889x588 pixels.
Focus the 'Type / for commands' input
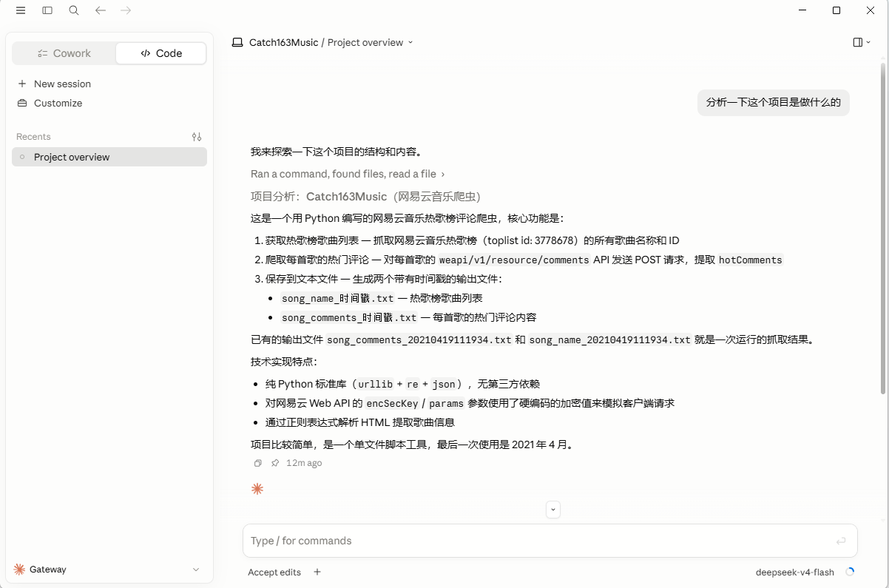pos(540,541)
